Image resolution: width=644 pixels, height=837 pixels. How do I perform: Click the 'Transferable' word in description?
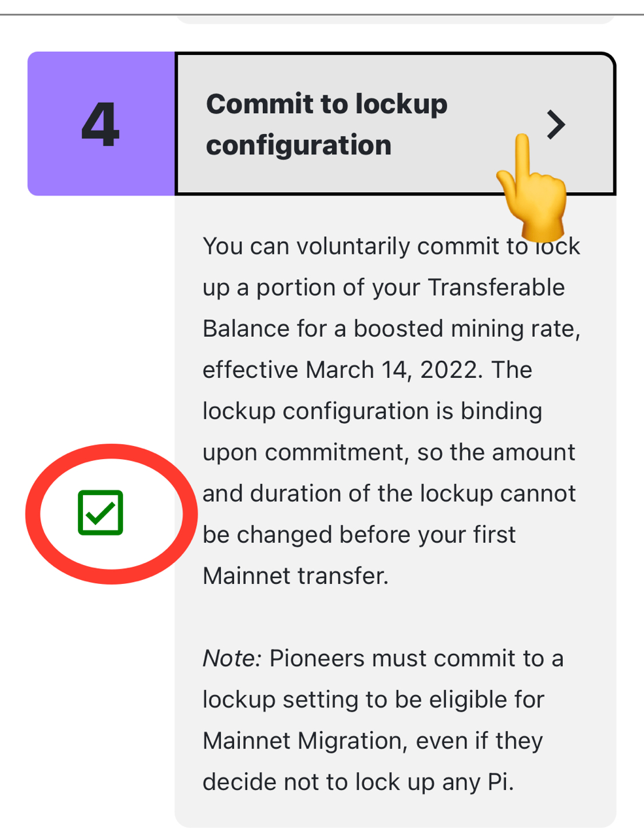[x=496, y=288]
